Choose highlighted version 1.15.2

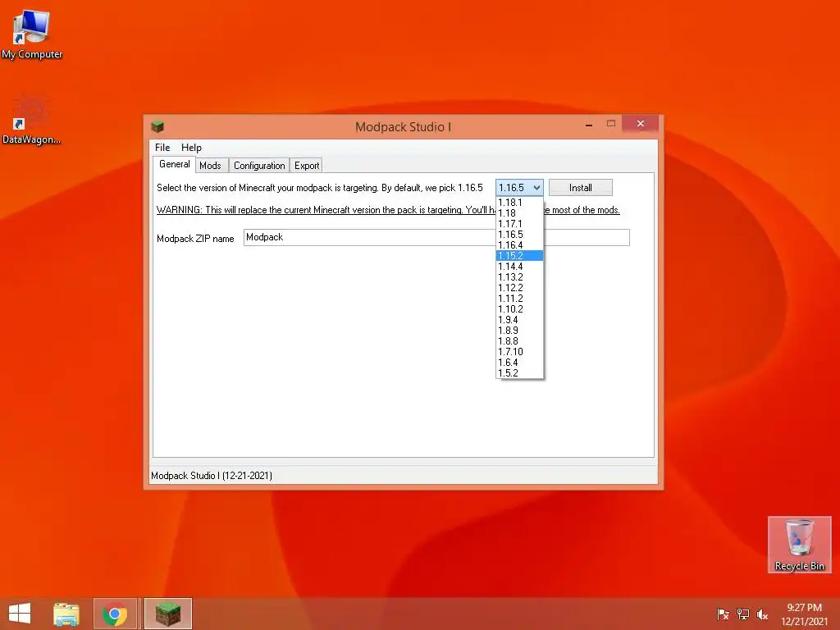point(519,256)
